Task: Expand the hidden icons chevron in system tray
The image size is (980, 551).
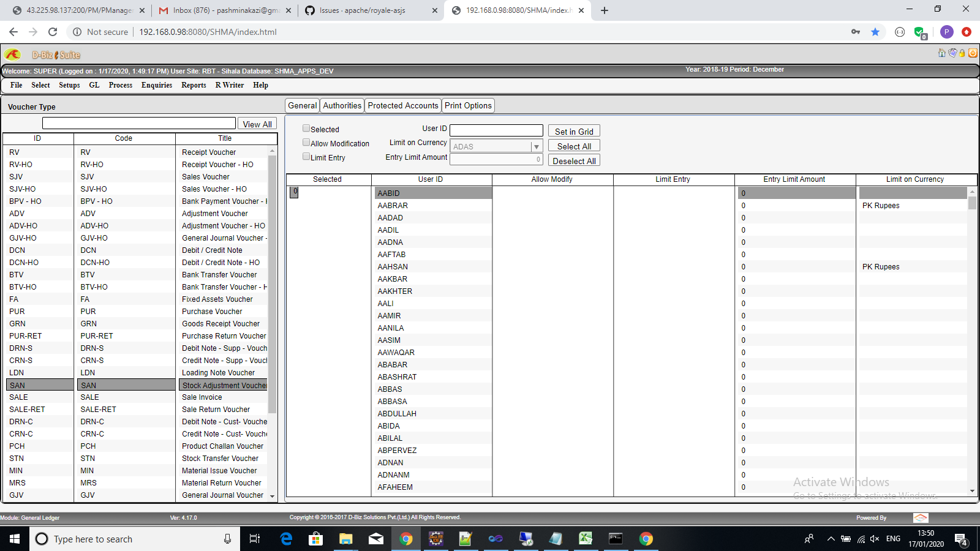Action: point(831,539)
